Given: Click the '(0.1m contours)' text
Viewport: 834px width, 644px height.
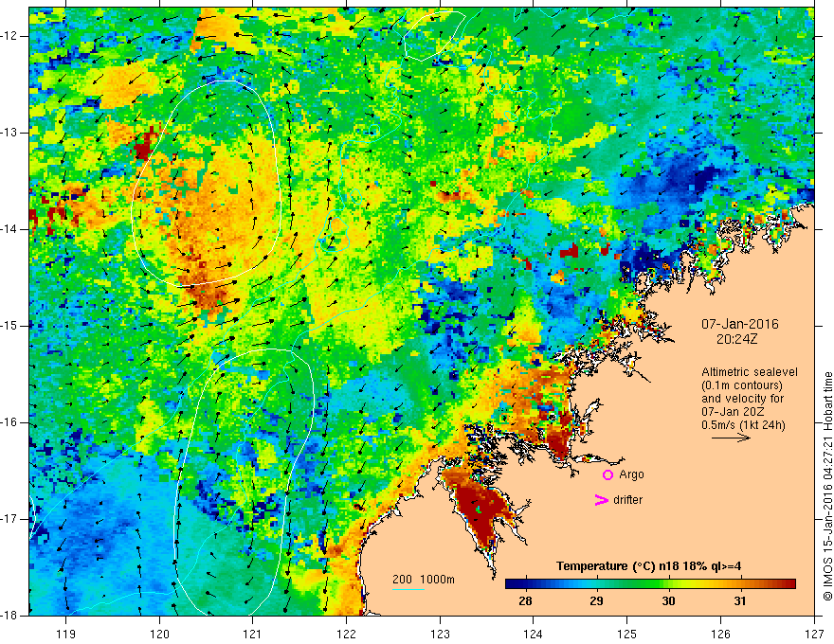Looking at the screenshot, I should coord(742,385).
